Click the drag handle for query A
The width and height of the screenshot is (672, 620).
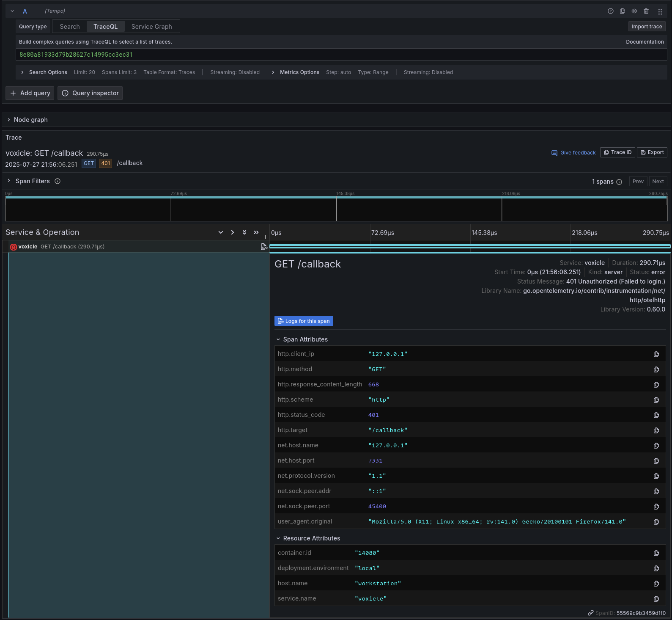660,11
